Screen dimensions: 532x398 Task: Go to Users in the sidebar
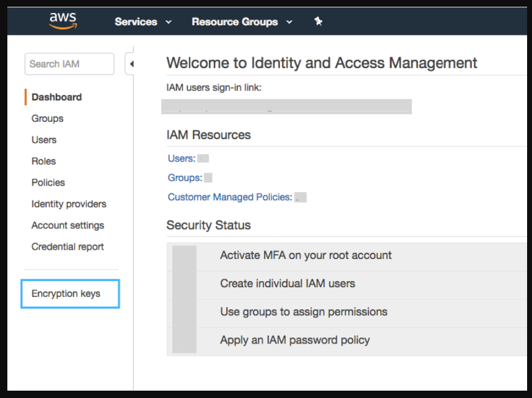tap(44, 140)
